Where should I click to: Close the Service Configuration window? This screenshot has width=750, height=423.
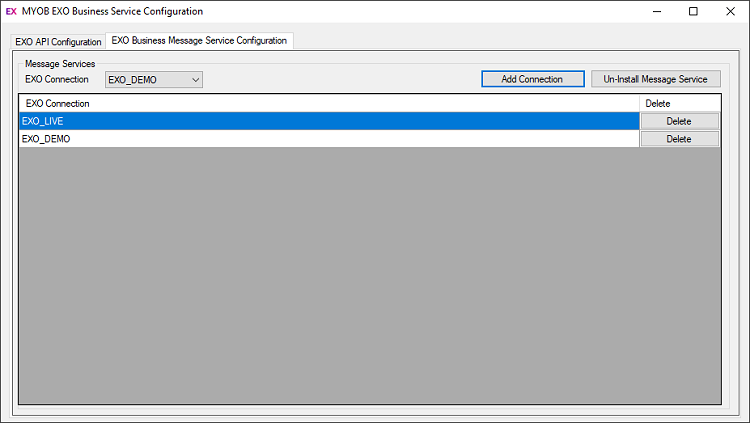click(x=730, y=11)
